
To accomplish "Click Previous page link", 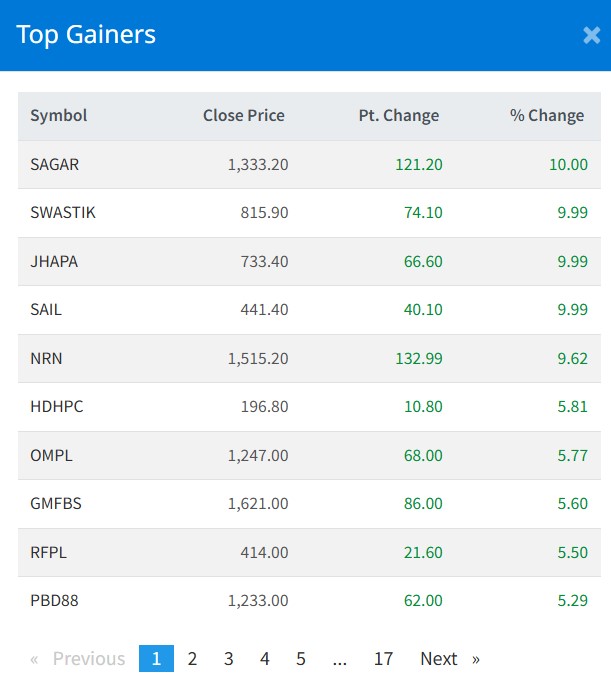I will click(x=78, y=658).
